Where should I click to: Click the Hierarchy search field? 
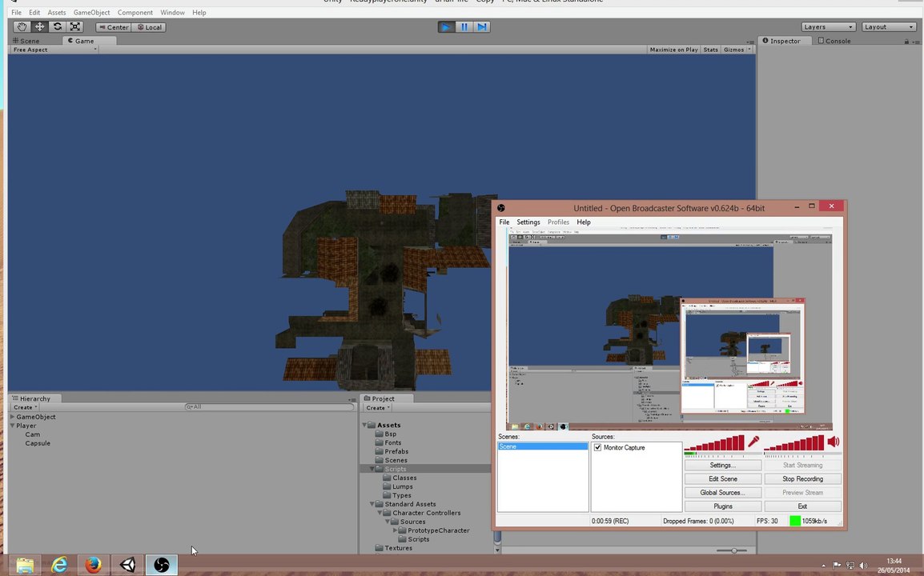click(269, 407)
